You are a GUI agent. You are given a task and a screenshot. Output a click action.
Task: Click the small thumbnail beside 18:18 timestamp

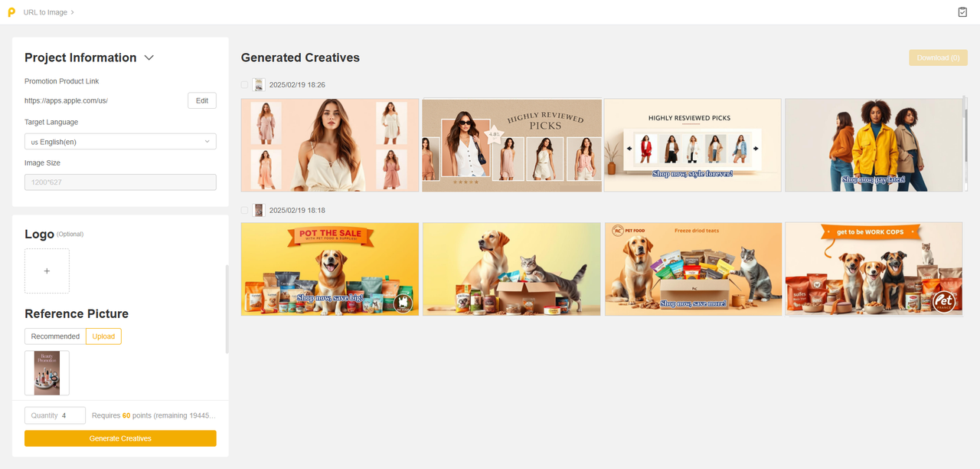[x=259, y=210]
